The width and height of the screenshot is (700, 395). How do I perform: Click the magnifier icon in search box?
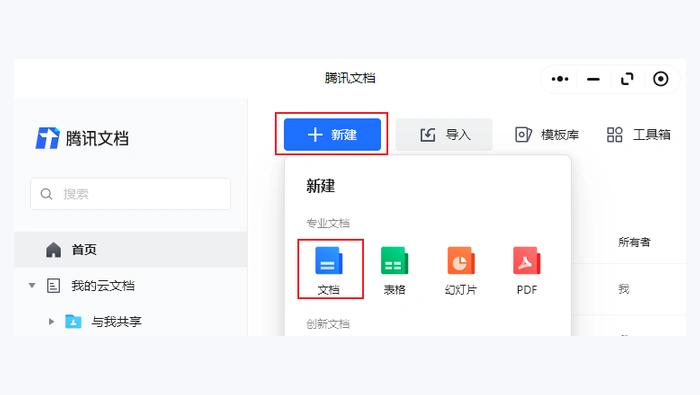46,194
